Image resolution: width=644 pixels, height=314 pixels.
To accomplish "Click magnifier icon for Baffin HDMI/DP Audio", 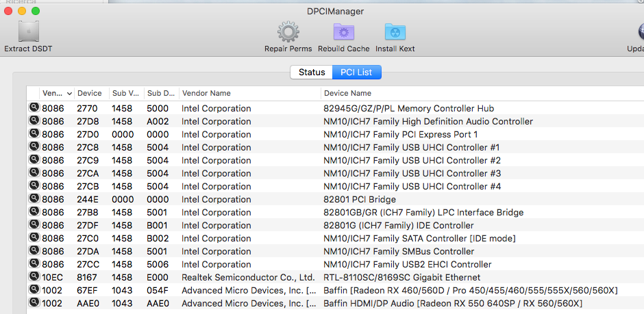I will point(34,303).
